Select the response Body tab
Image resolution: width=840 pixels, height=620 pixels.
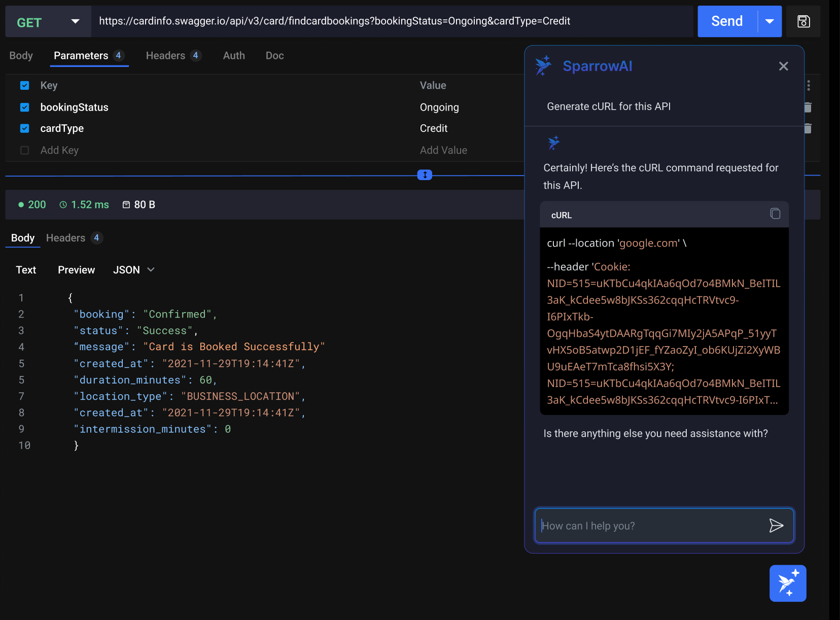(23, 238)
